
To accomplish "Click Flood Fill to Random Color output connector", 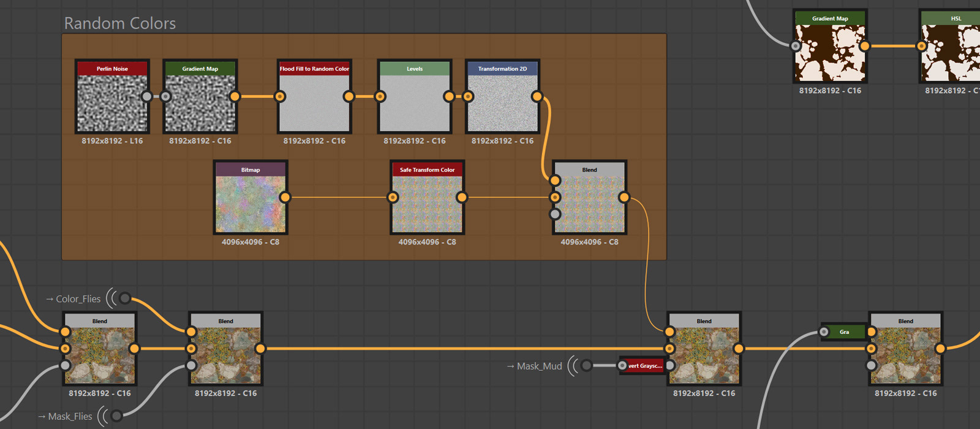I will tap(349, 96).
